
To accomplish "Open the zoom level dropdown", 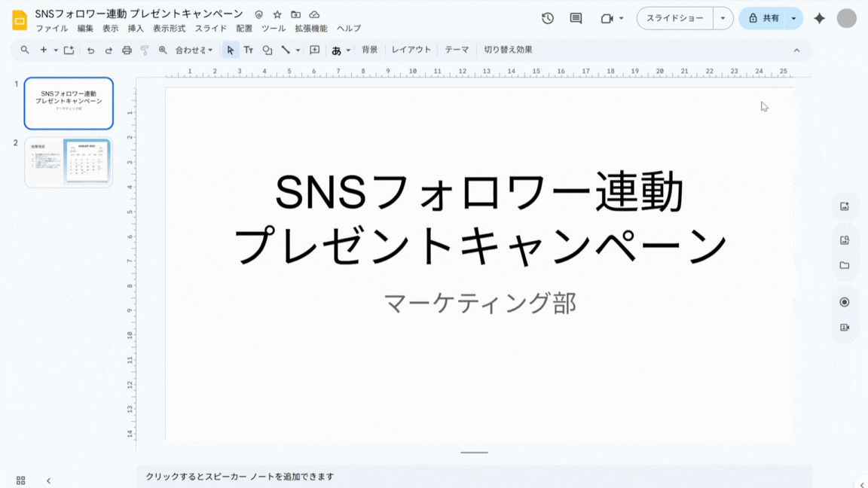I will click(x=194, y=50).
